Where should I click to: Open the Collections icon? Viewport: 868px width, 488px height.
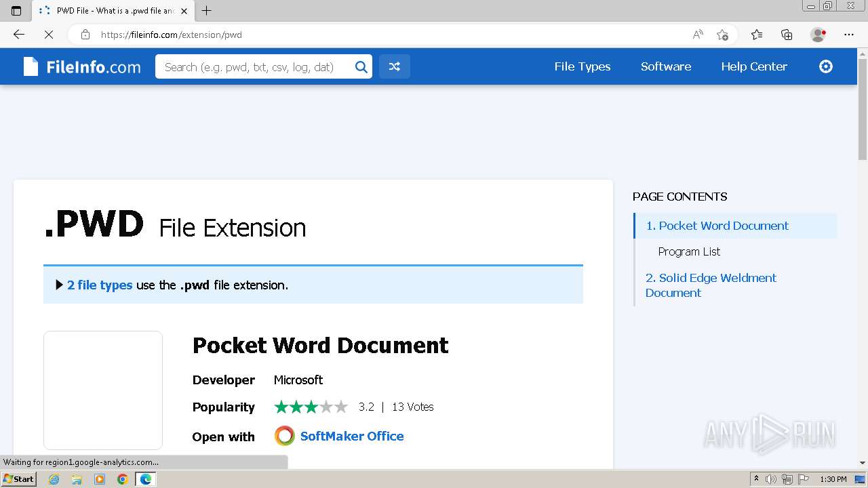tap(787, 35)
